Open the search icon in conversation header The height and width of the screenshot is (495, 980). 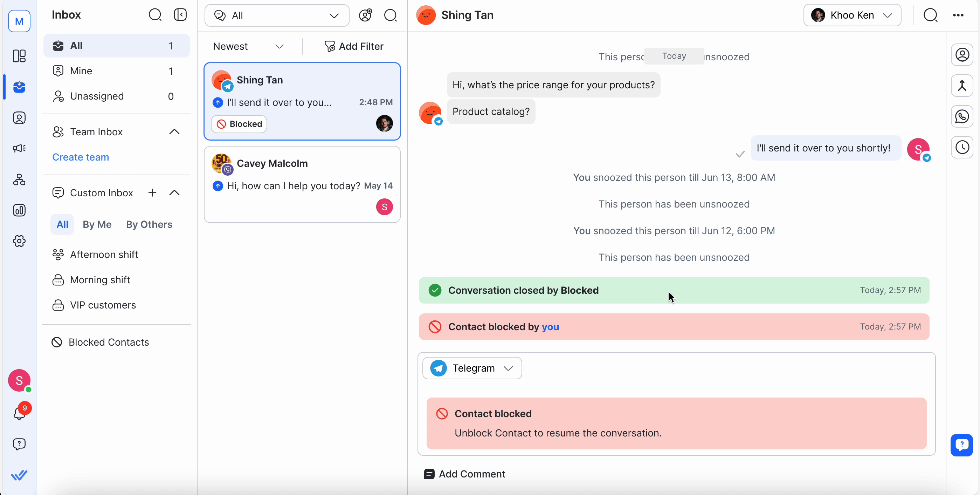click(931, 15)
